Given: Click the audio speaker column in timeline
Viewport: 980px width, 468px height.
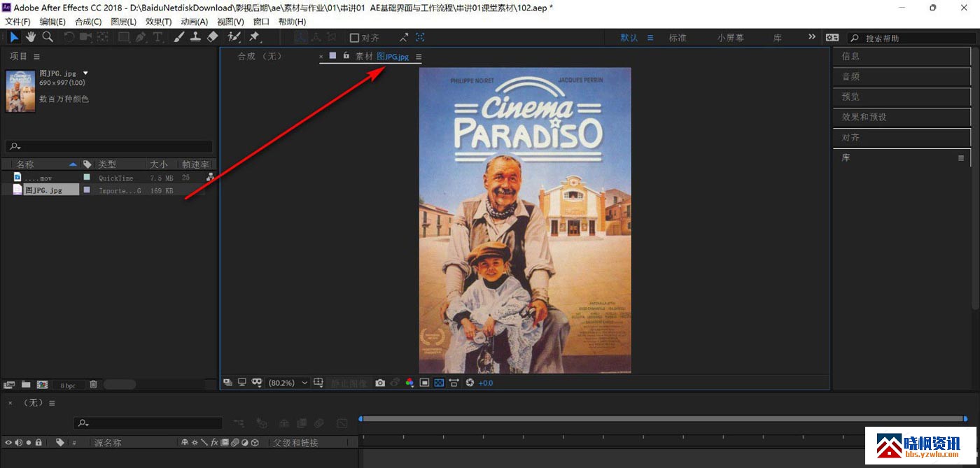Looking at the screenshot, I should [18, 442].
